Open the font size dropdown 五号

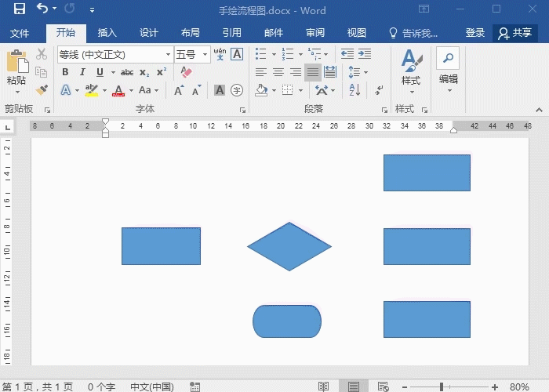(205, 54)
